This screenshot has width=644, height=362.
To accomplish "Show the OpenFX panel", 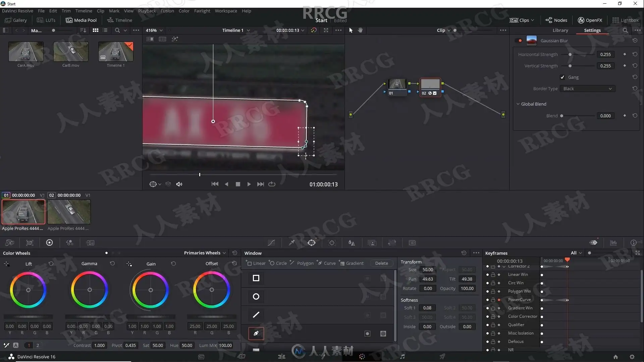I will click(590, 20).
